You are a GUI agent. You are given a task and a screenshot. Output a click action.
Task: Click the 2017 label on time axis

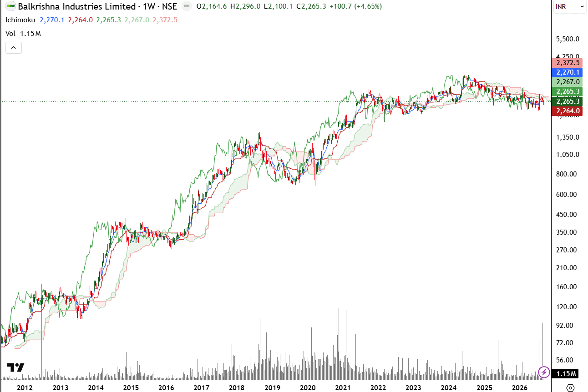[x=202, y=388]
